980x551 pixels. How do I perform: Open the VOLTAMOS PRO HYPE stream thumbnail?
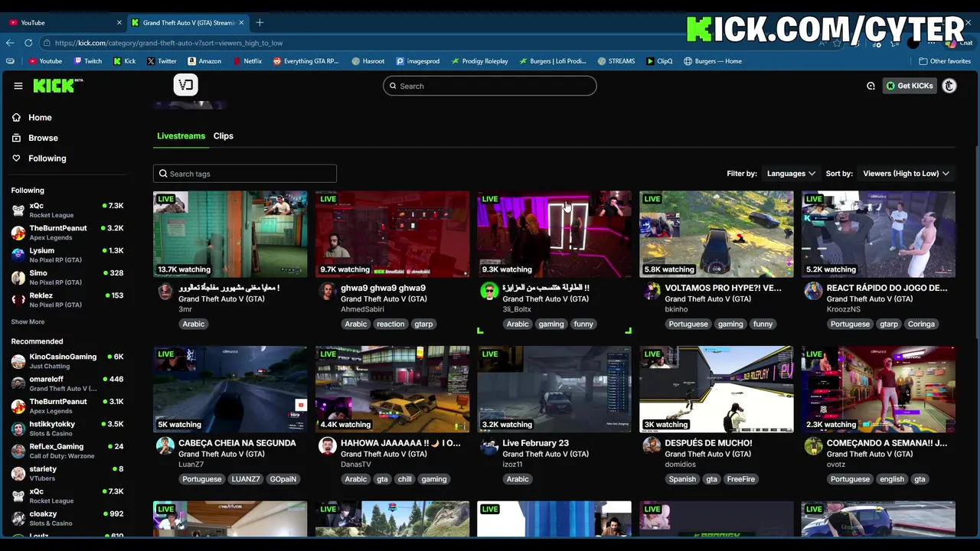pos(717,234)
